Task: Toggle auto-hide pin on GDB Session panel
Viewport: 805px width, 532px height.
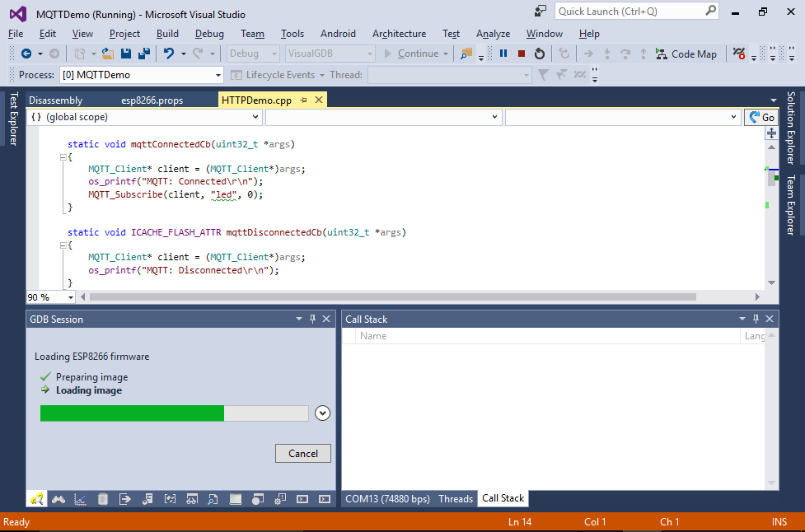Action: (312, 319)
